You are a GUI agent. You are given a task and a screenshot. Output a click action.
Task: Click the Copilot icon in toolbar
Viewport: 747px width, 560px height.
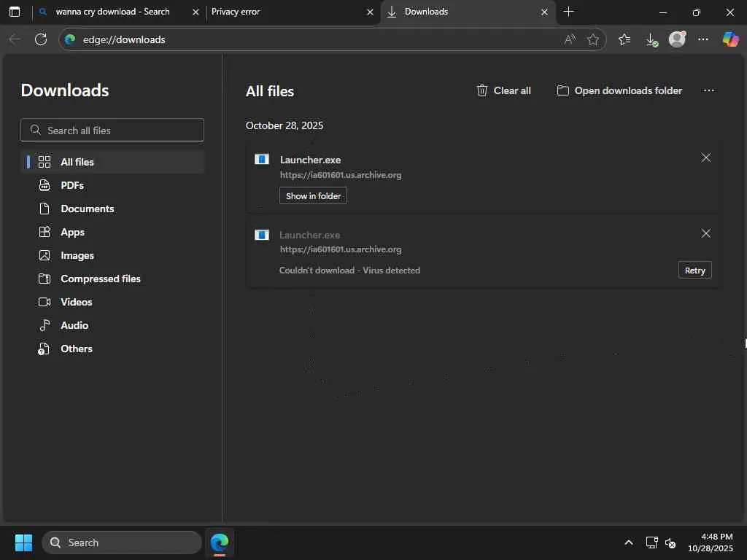(x=730, y=39)
